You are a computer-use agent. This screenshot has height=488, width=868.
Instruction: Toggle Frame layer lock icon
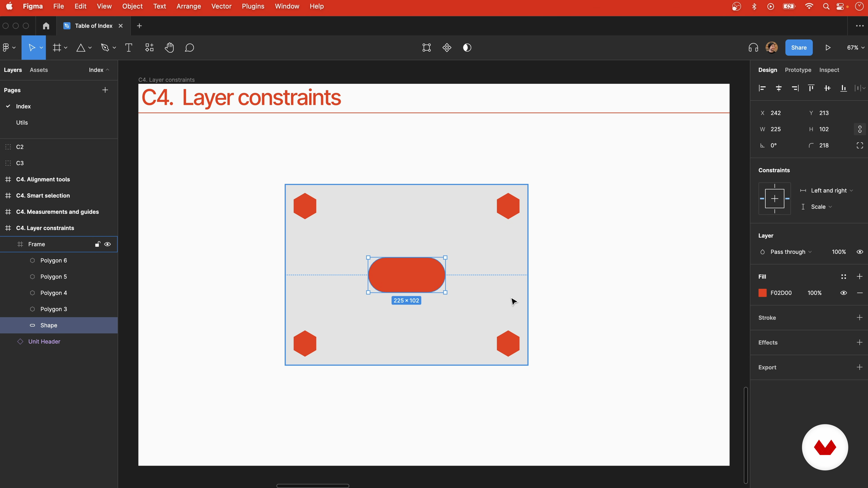[x=97, y=244]
